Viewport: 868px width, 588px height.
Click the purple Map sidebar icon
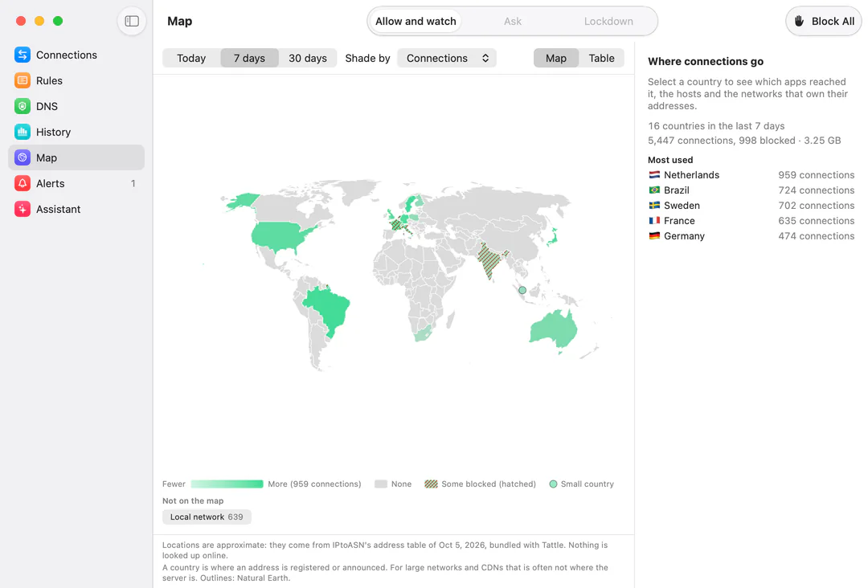[23, 157]
